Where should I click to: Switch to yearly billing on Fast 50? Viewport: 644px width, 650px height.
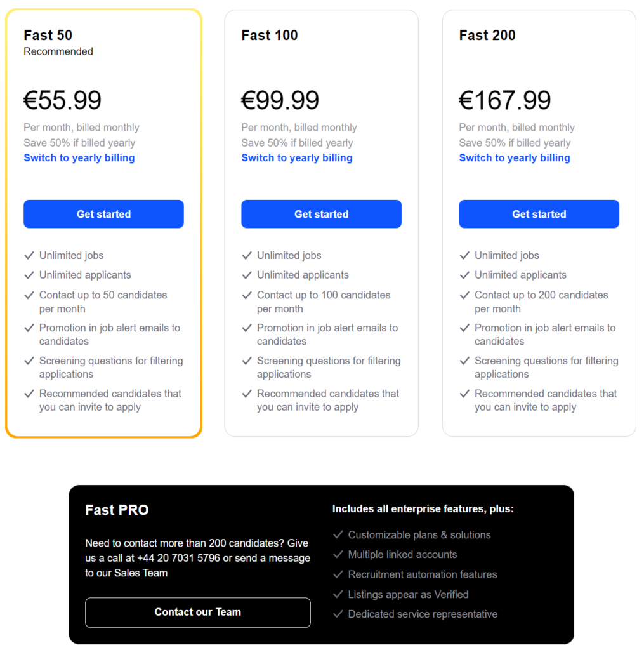pyautogui.click(x=79, y=158)
